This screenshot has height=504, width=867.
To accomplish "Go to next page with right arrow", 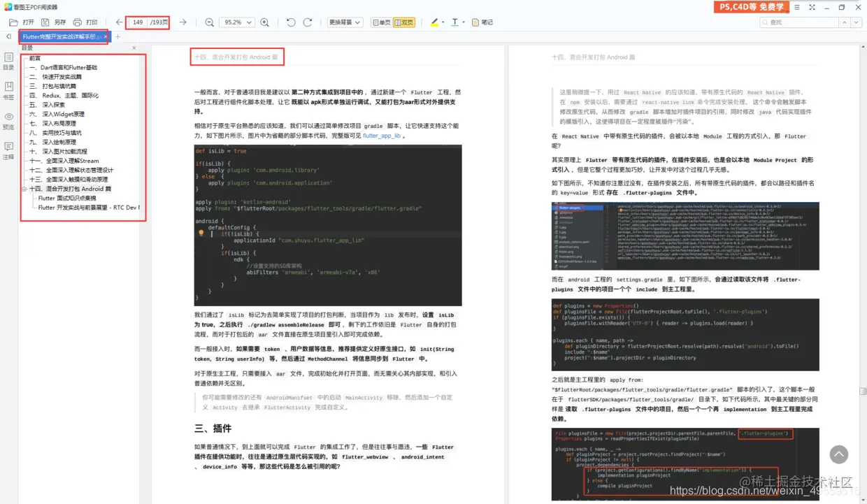I will pos(183,22).
